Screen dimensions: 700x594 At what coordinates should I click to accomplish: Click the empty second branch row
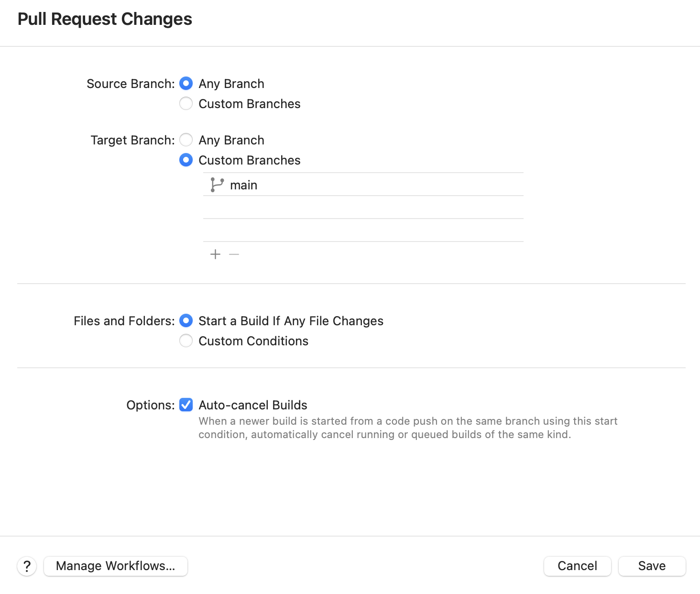click(363, 208)
